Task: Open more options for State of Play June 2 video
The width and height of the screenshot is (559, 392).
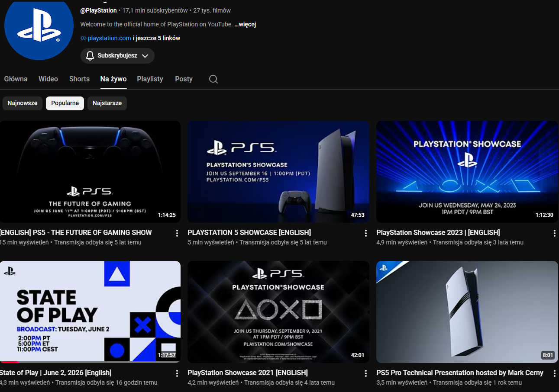Action: (x=177, y=373)
